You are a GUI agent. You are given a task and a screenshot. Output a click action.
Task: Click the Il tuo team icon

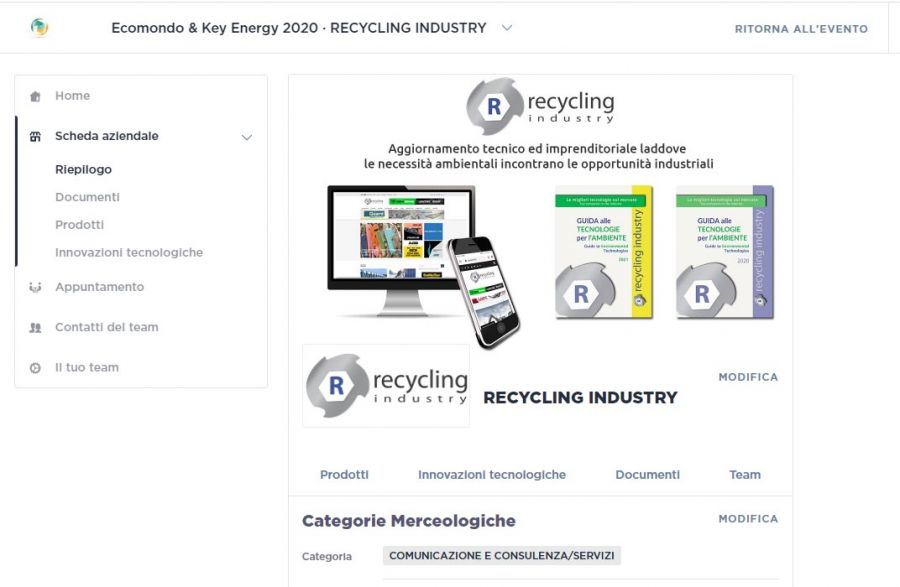[36, 368]
